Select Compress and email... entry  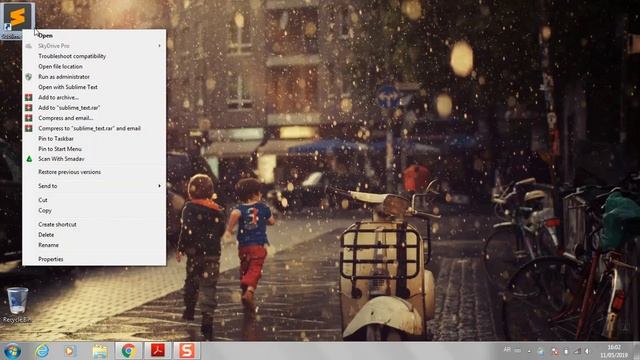point(94,118)
